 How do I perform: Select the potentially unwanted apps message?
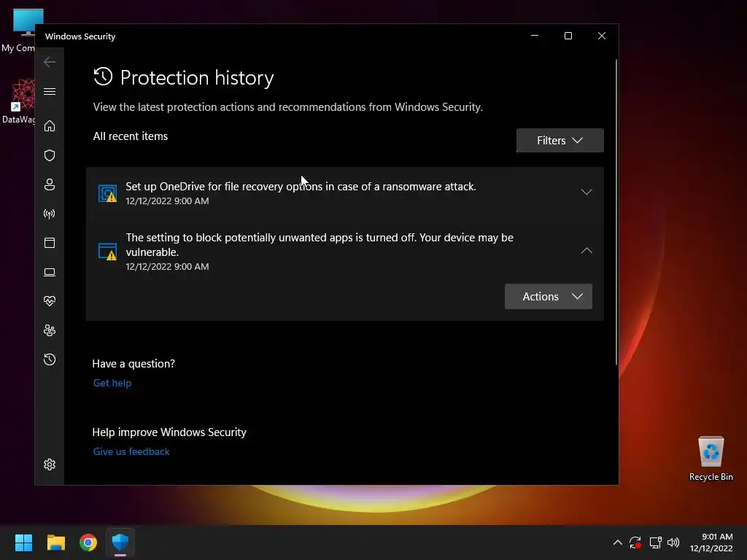(x=320, y=245)
